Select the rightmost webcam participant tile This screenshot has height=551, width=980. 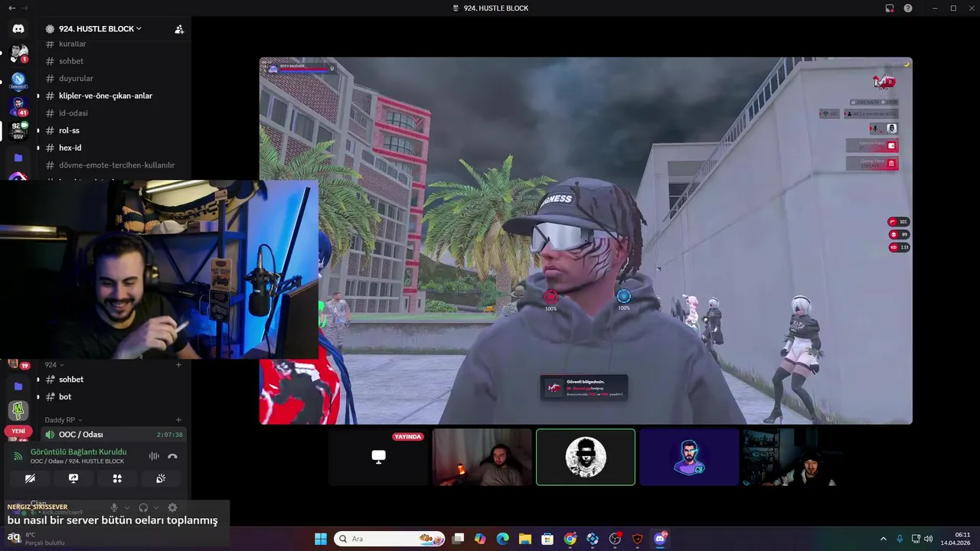click(x=792, y=457)
